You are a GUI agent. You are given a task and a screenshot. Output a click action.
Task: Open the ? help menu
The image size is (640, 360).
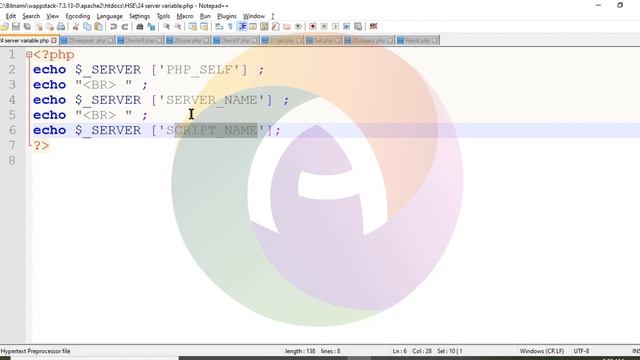273,16
